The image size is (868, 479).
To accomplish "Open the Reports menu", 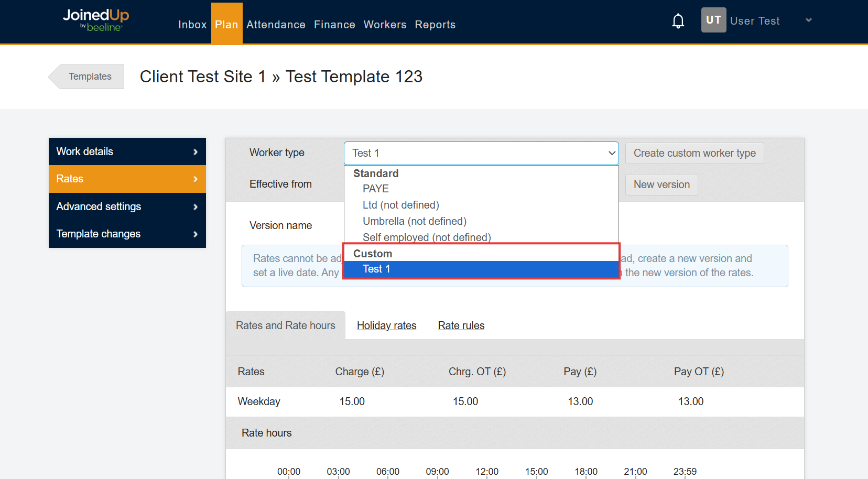I will tap(435, 25).
